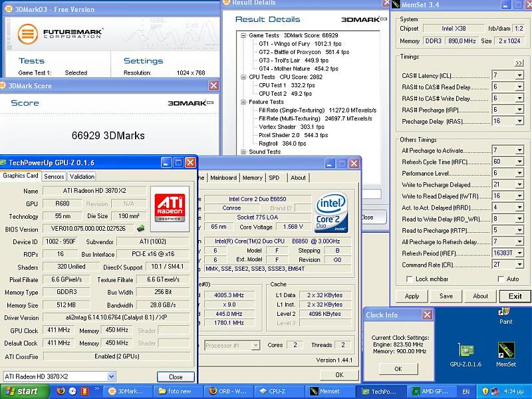The image size is (532, 399).
Task: Click the GPU-Z title bar icon
Action: (x=3, y=162)
